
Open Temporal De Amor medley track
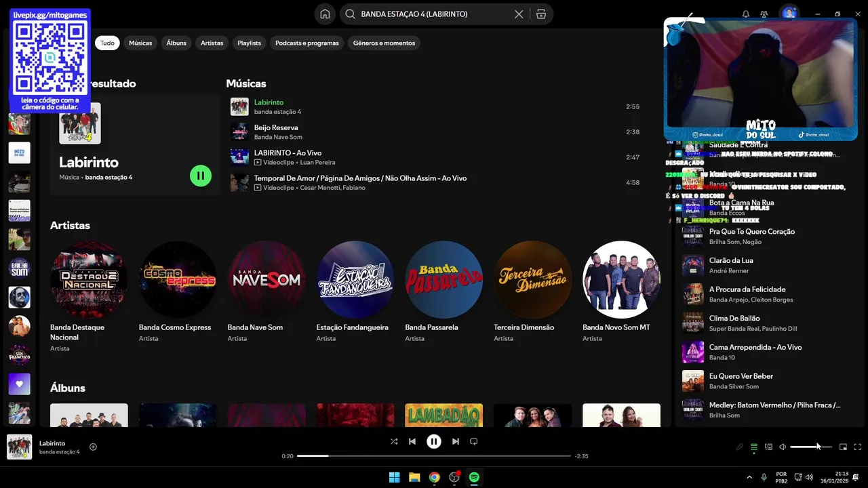tap(435, 182)
